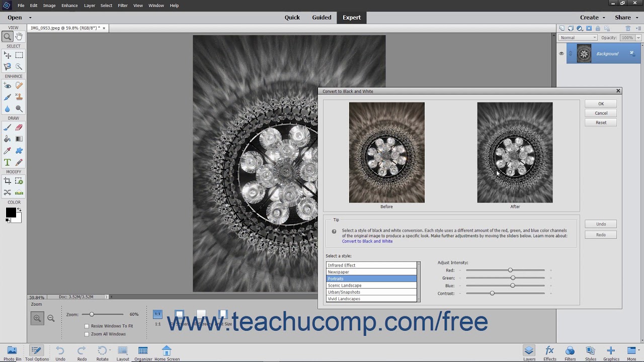Select the Red Eye Removal tool

7,85
